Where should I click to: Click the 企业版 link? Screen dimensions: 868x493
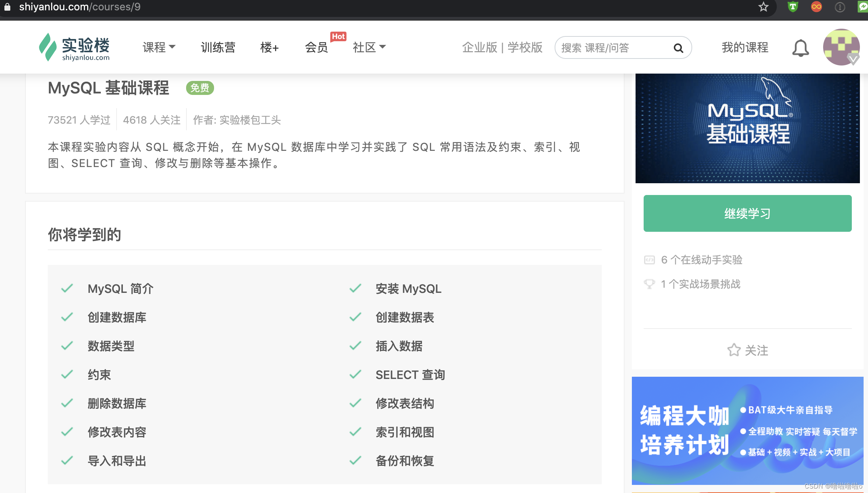coord(480,47)
